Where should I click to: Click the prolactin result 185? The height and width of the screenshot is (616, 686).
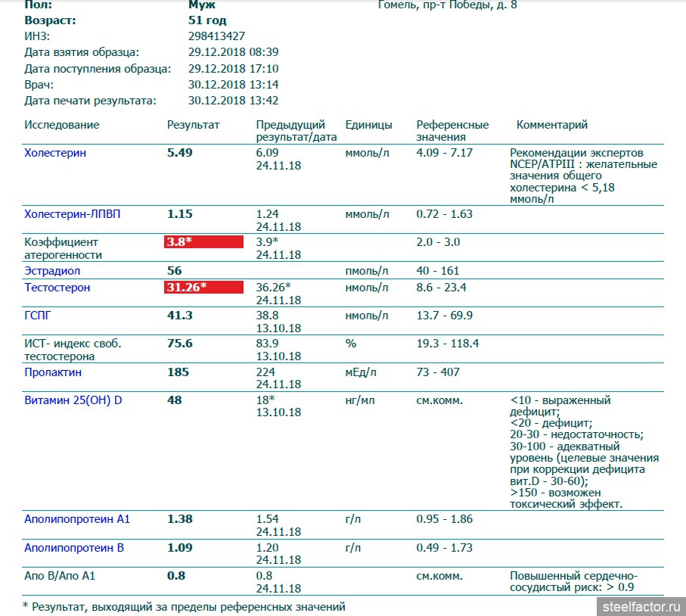point(178,372)
